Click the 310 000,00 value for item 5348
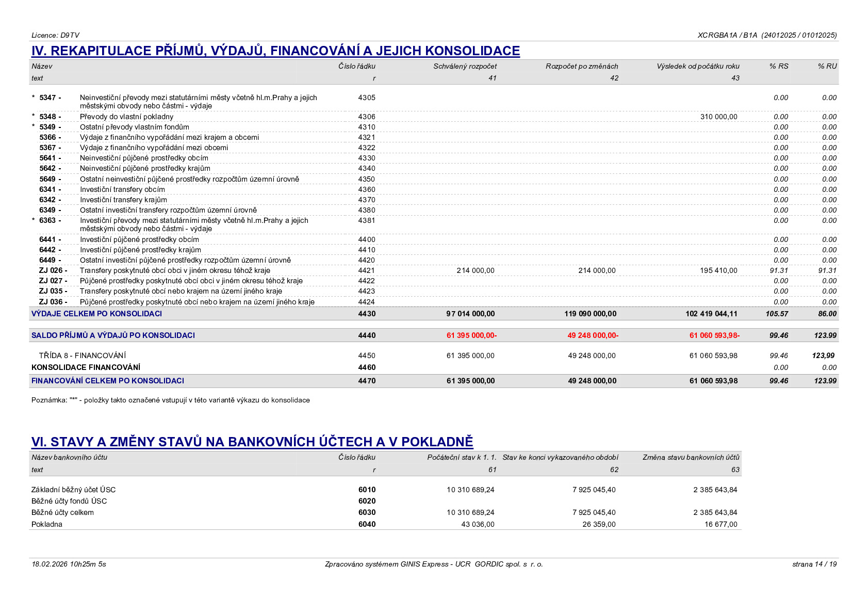The image size is (868, 614). pyautogui.click(x=718, y=117)
